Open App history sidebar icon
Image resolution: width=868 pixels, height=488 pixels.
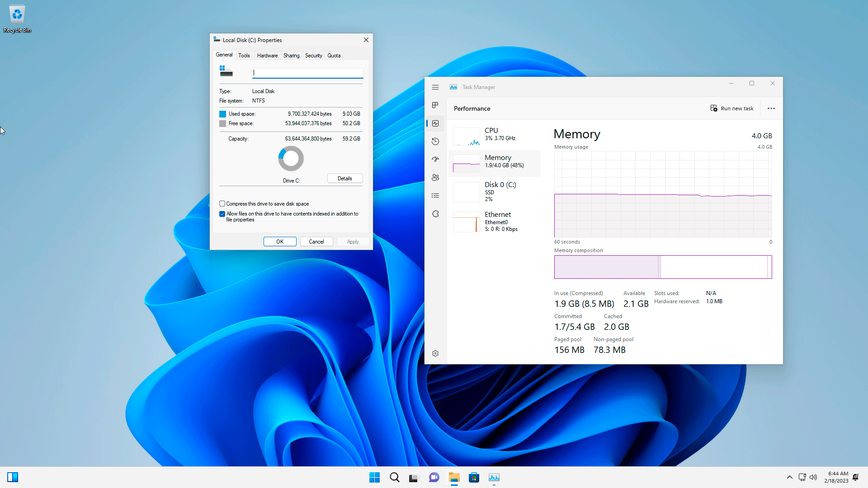click(x=435, y=141)
